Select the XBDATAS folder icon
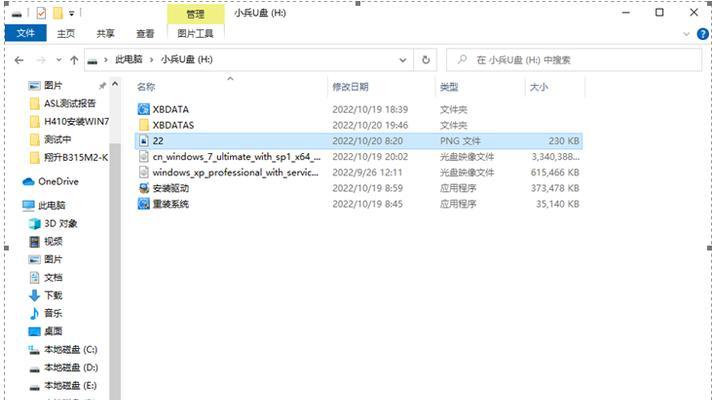Screen dimensions: 712x400 coord(143,125)
